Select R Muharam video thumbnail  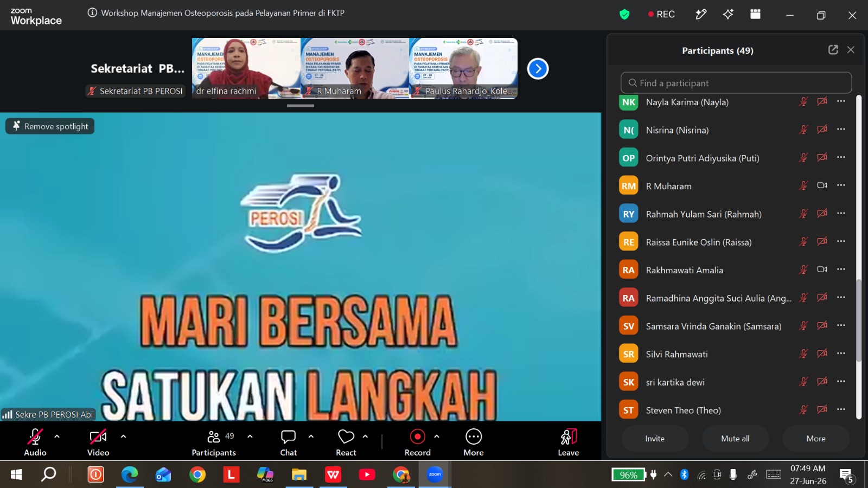(355, 68)
